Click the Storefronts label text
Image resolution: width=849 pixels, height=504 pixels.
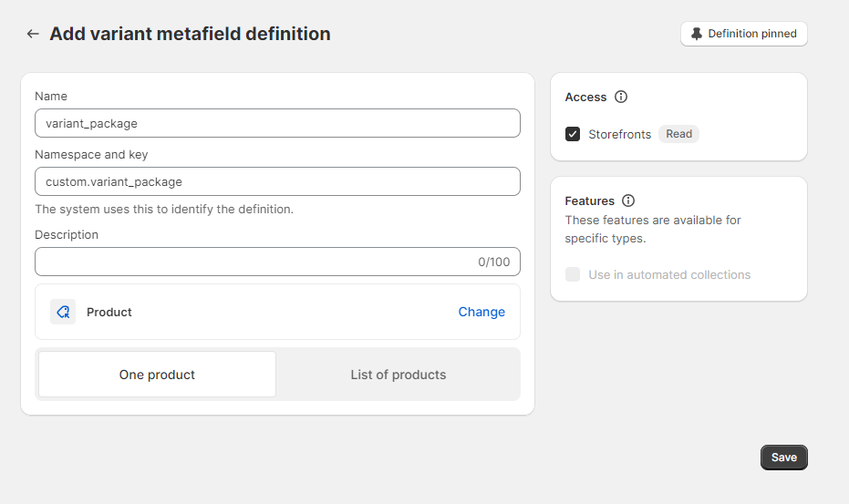(x=620, y=134)
